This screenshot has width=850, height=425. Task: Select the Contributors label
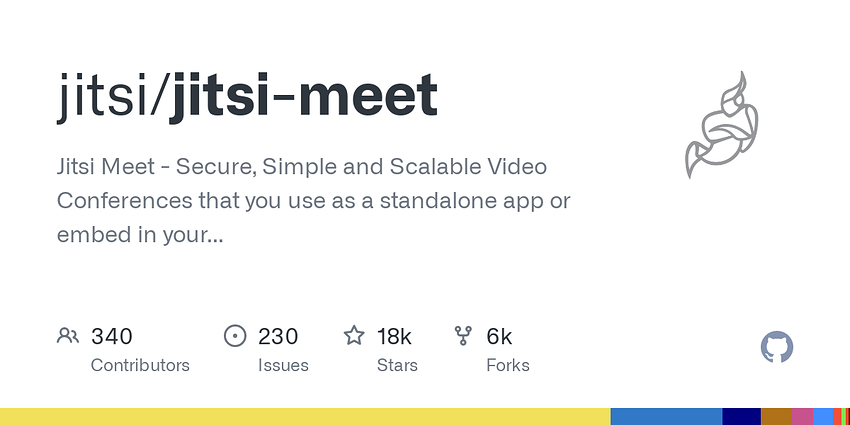point(140,365)
